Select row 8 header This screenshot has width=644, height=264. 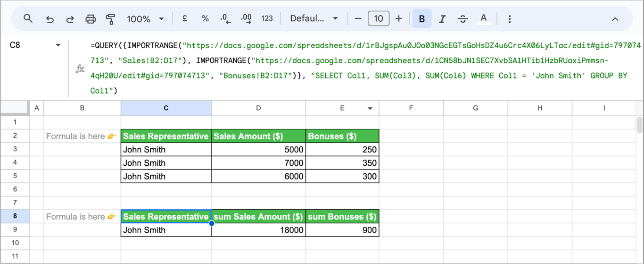click(x=15, y=216)
